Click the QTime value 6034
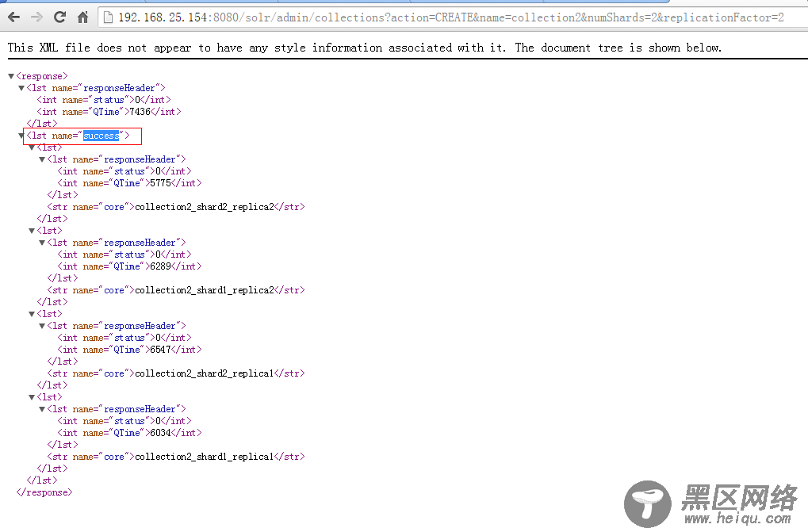Image resolution: width=808 pixels, height=532 pixels. tap(160, 433)
